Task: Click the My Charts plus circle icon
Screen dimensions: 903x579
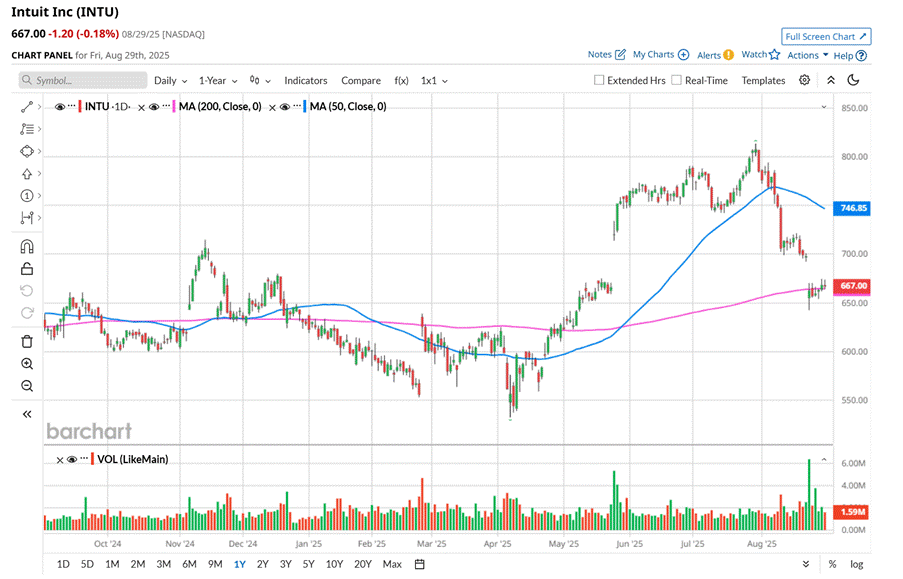Action: [684, 55]
